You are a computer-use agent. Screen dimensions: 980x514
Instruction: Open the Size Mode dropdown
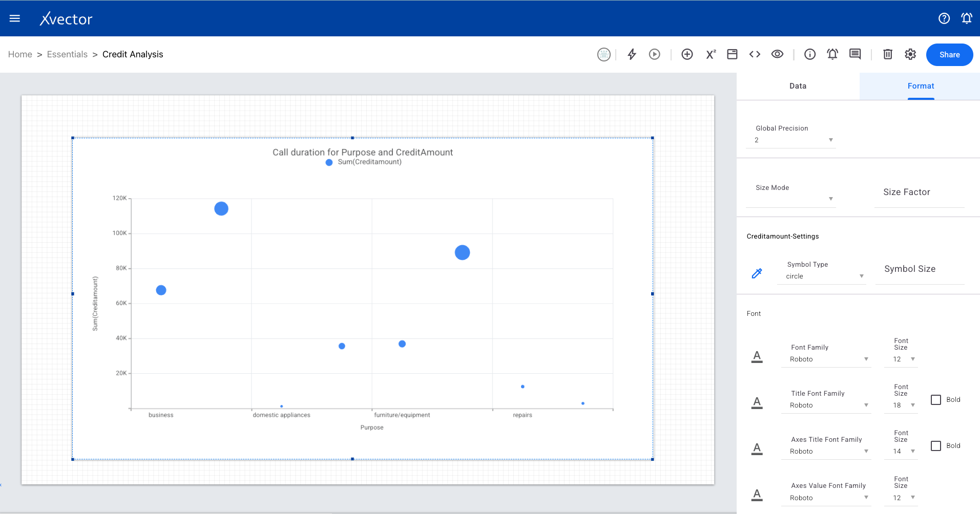(790, 199)
